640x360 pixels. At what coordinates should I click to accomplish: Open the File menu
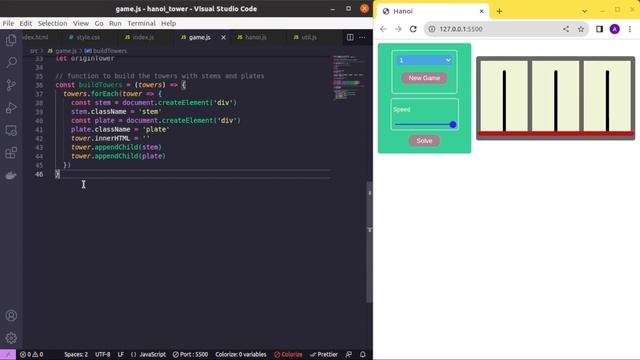tap(8, 23)
